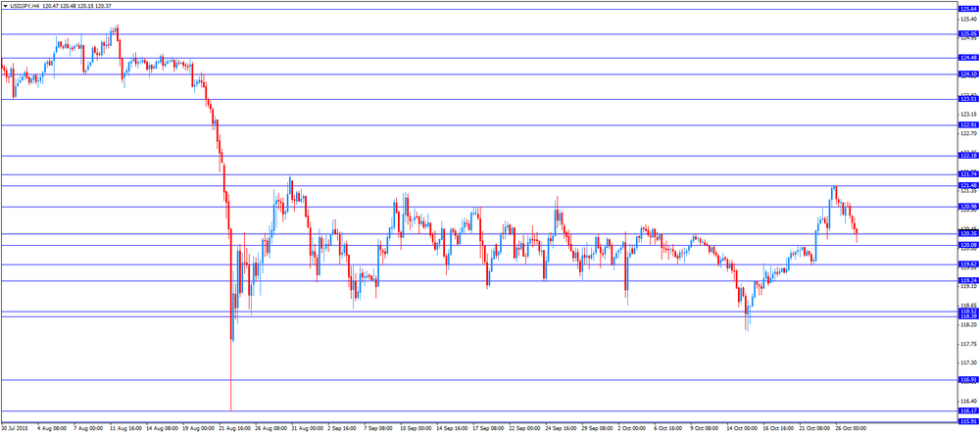
Task: Click the 26 Aug 08:00 time label
Action: click(271, 429)
